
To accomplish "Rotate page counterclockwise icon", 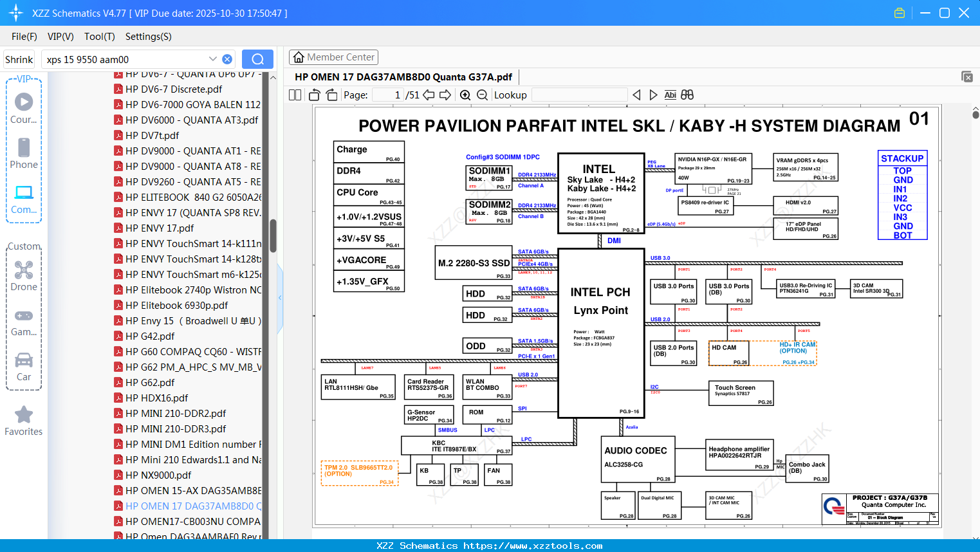I will 314,95.
